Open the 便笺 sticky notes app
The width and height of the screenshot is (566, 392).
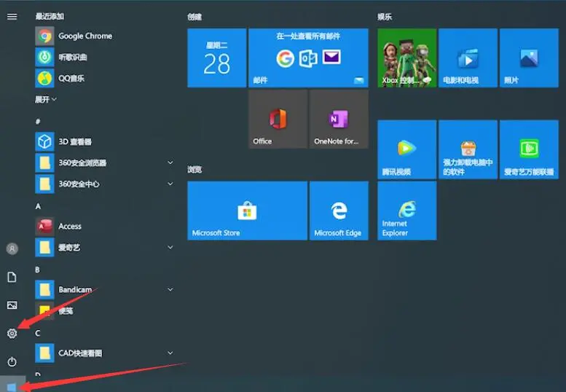(x=55, y=310)
